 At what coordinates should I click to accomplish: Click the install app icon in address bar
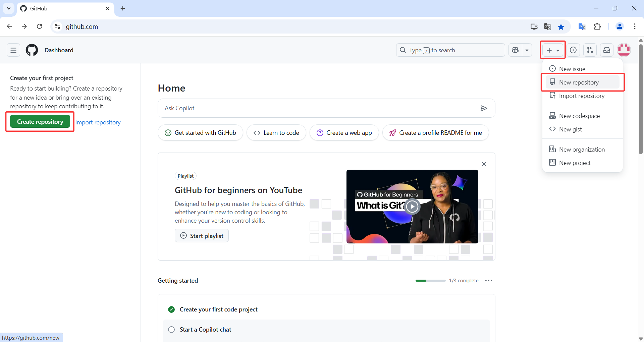coord(534,26)
